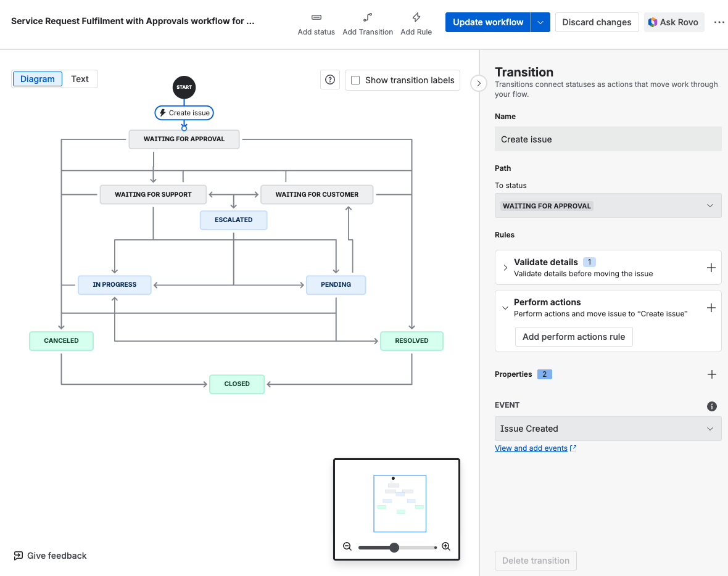The height and width of the screenshot is (576, 728).
Task: Add a property using the Properties plus icon
Action: click(711, 374)
